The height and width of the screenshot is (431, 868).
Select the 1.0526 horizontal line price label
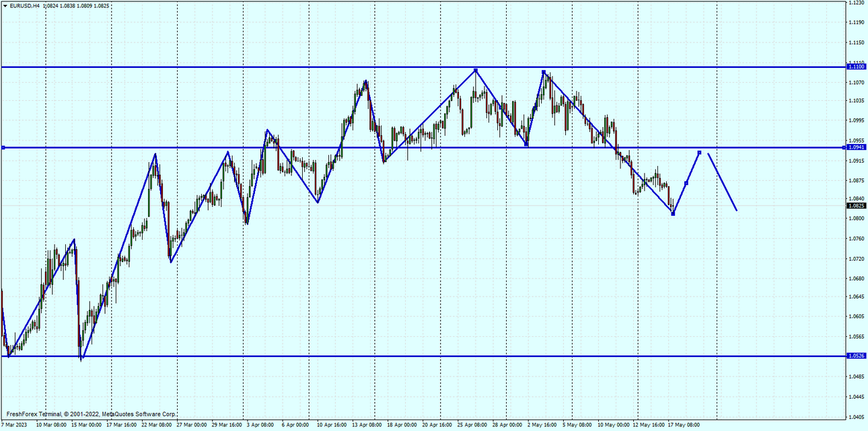pyautogui.click(x=857, y=356)
